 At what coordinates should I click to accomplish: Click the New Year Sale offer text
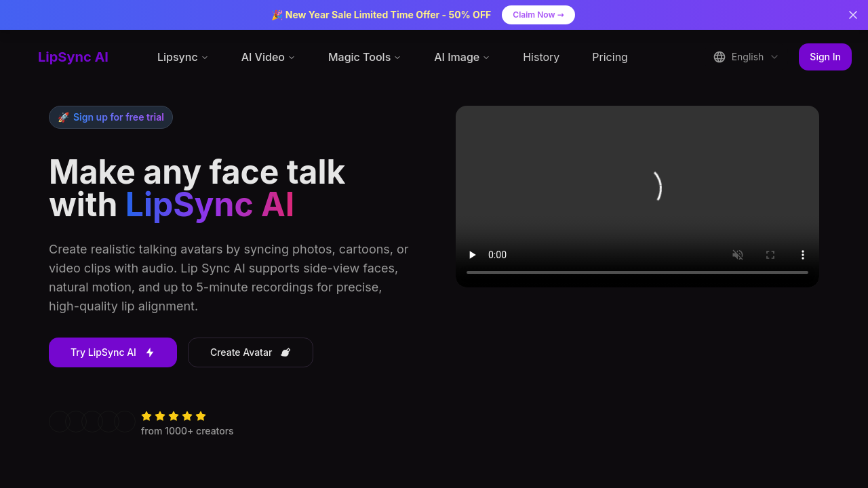click(x=381, y=15)
